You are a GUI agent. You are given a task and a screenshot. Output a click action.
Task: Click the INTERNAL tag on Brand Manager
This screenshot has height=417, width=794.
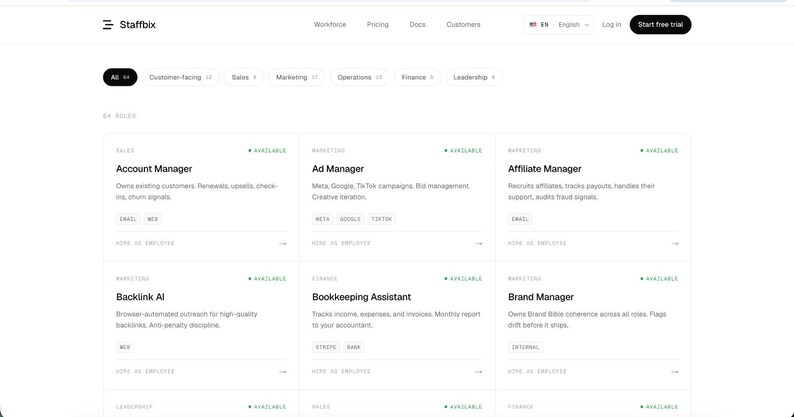tap(525, 347)
